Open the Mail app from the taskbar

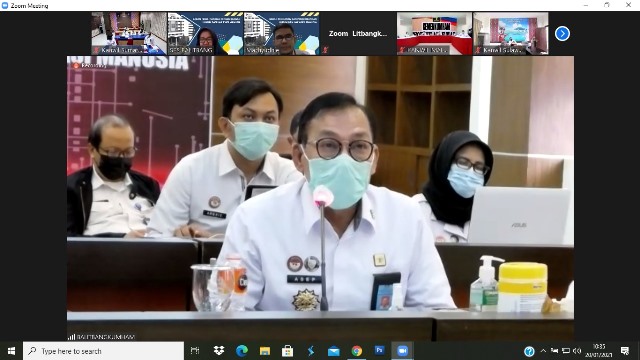click(333, 351)
